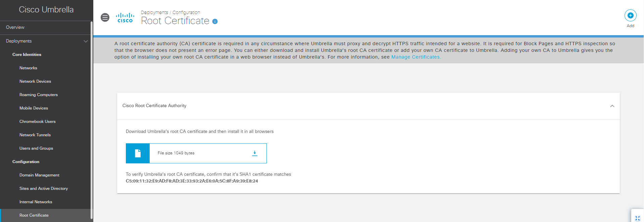The width and height of the screenshot is (644, 222).
Task: Click the File size 1049 bytes text
Action: [x=176, y=153]
